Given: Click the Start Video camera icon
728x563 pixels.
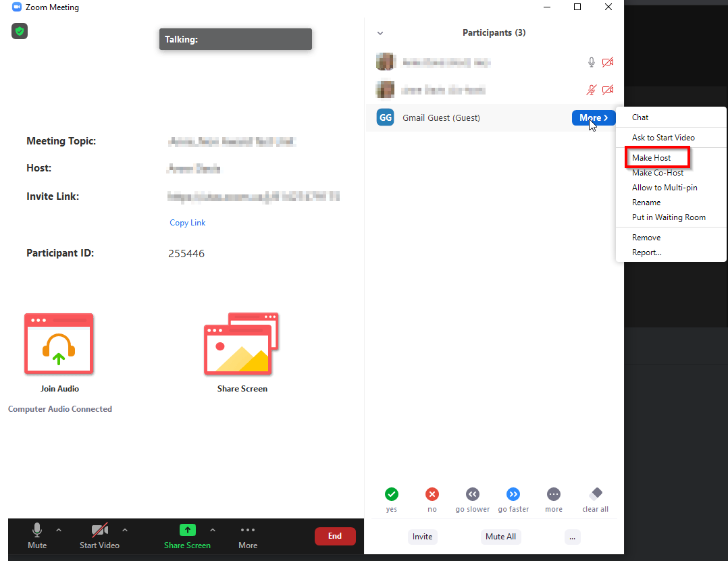Looking at the screenshot, I should pos(100,529).
